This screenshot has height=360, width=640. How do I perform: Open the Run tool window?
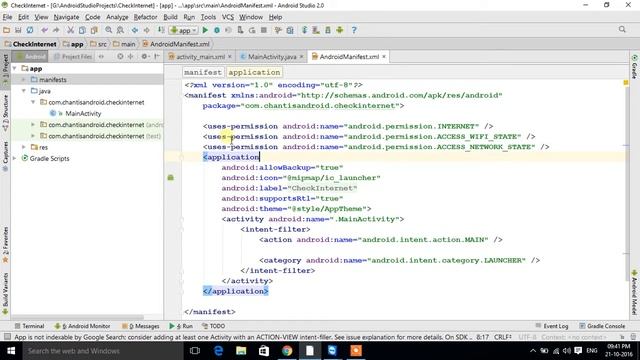pos(181,326)
